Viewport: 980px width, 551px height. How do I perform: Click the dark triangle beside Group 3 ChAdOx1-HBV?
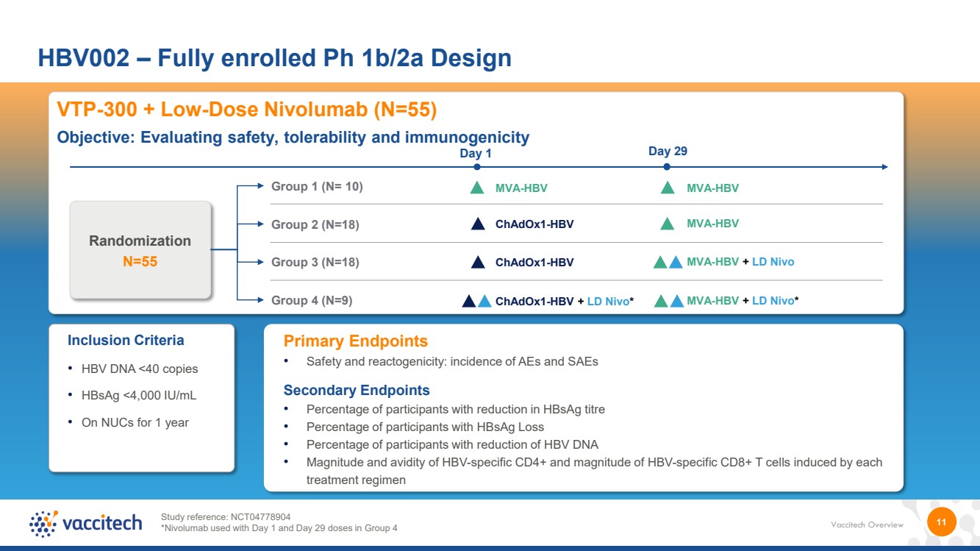[x=478, y=262]
